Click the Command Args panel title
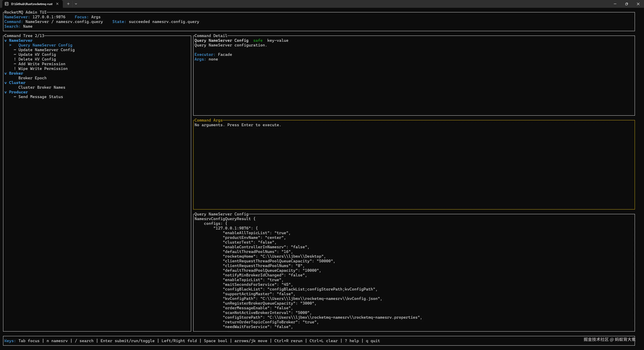 coord(208,120)
